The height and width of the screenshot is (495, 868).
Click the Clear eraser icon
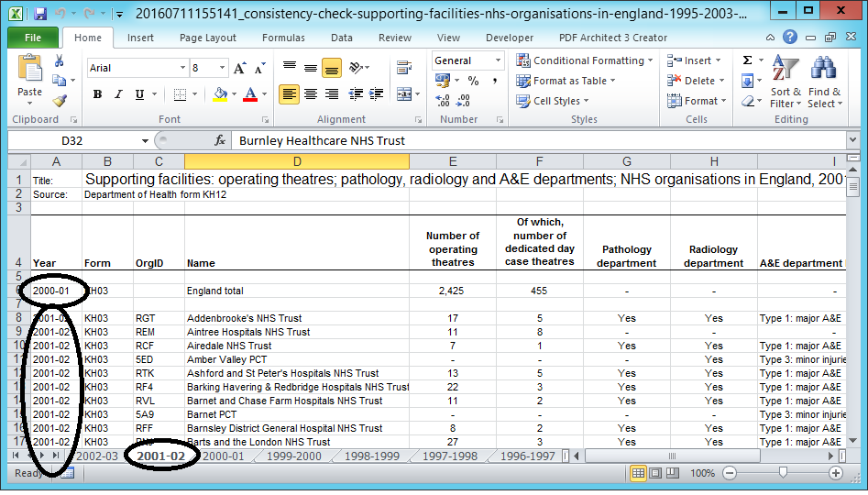click(x=747, y=101)
